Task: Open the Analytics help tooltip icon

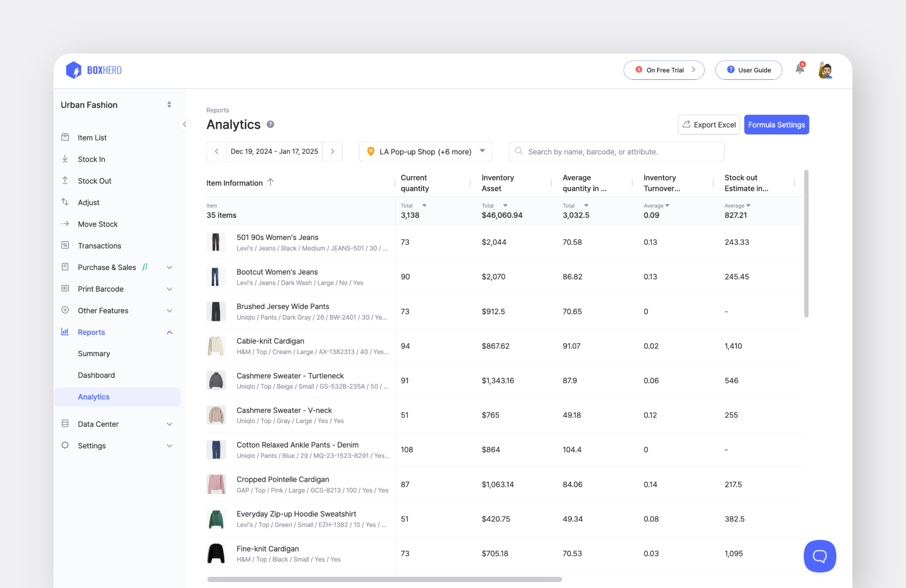Action: (270, 124)
